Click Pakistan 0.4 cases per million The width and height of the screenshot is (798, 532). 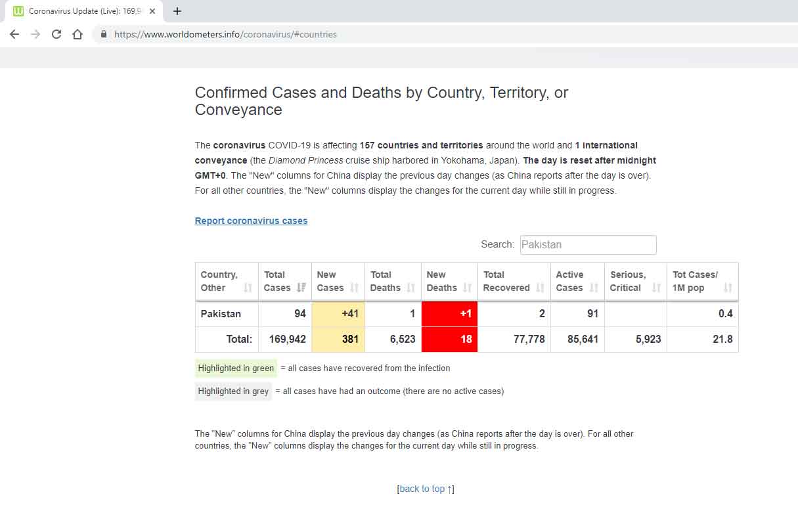[725, 314]
